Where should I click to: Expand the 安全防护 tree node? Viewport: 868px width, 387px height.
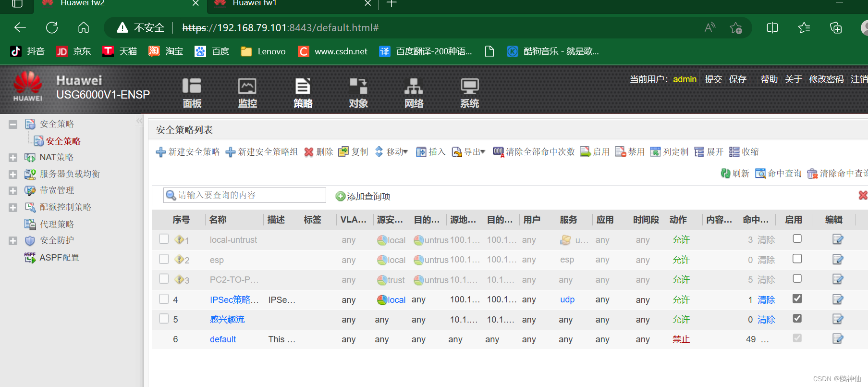13,241
